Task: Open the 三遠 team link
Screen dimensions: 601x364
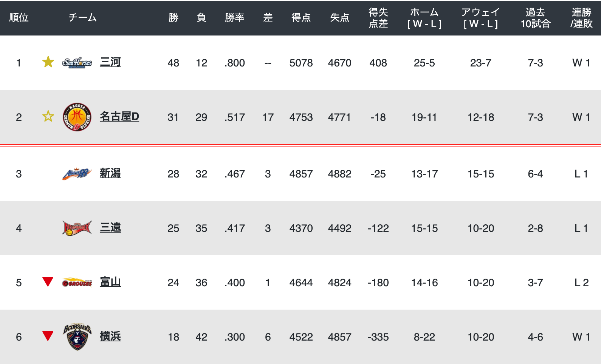Action: pyautogui.click(x=110, y=228)
